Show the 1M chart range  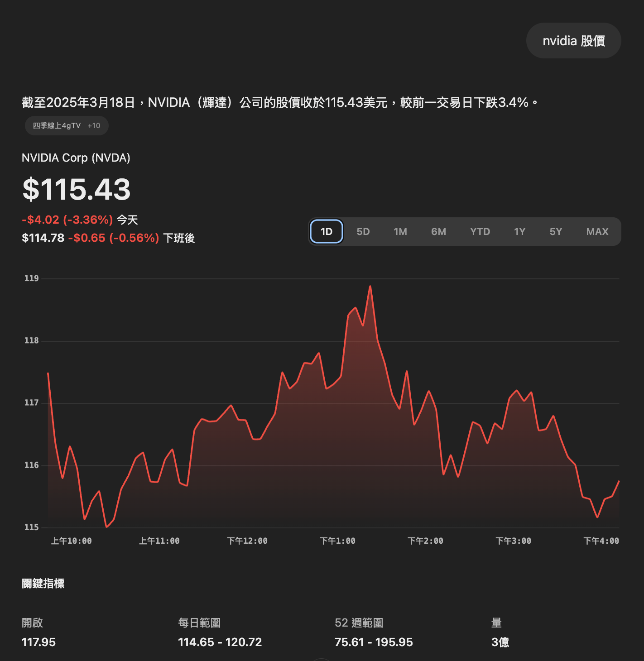click(x=400, y=231)
